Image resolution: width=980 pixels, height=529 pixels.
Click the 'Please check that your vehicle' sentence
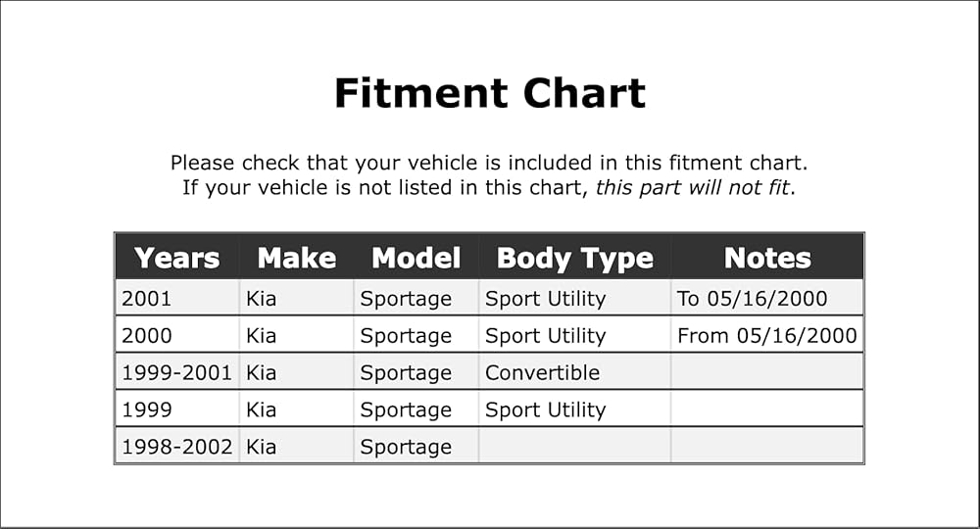[489, 163]
